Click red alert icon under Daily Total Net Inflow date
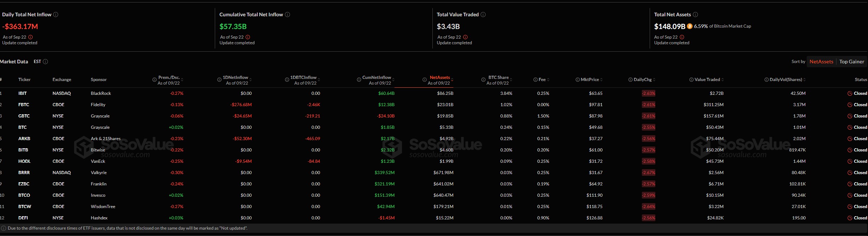This screenshot has height=236, width=868. point(30,37)
